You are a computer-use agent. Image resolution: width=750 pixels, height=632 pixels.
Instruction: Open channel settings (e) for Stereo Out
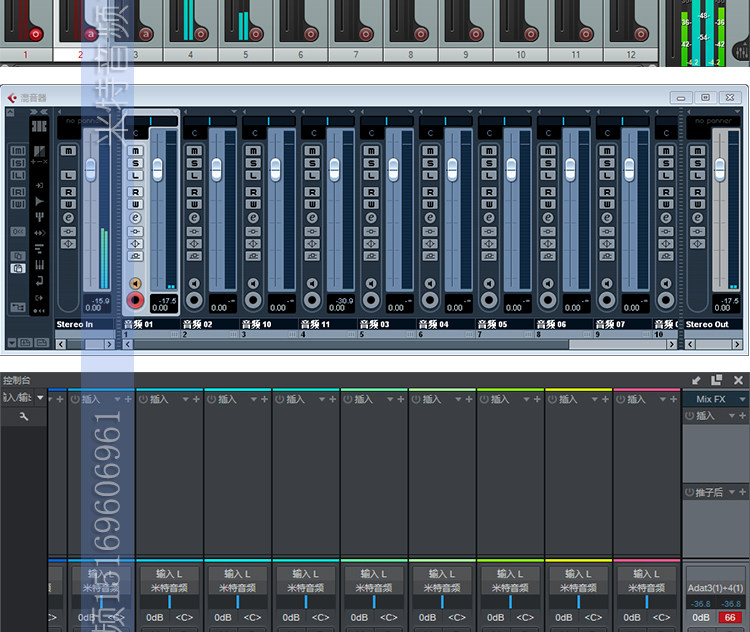pos(697,218)
